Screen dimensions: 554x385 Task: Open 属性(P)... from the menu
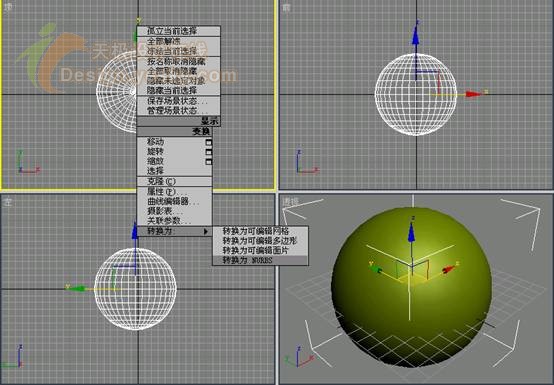(175, 192)
